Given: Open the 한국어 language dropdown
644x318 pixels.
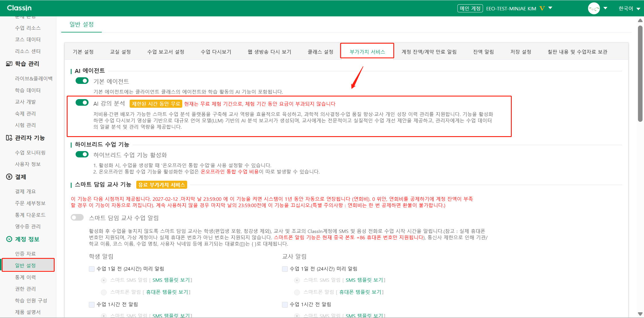Looking at the screenshot, I should 629,9.
